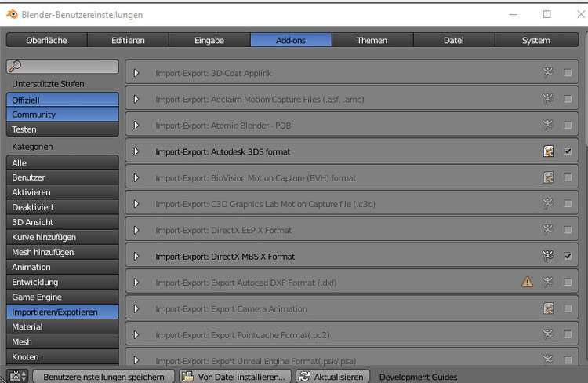Click the community icon on Export Unreal Engine row
Viewport: 588px width, 383px height.
point(548,360)
